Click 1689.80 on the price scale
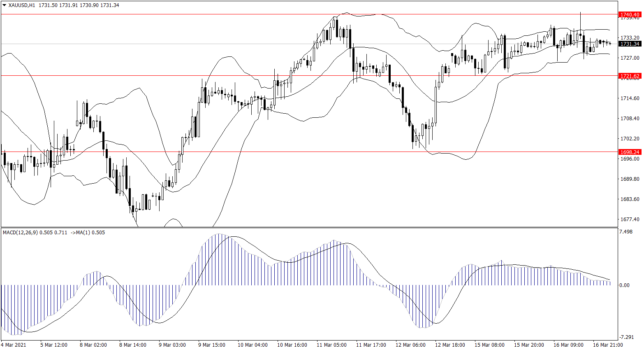This screenshot has width=644, height=350. 630,179
